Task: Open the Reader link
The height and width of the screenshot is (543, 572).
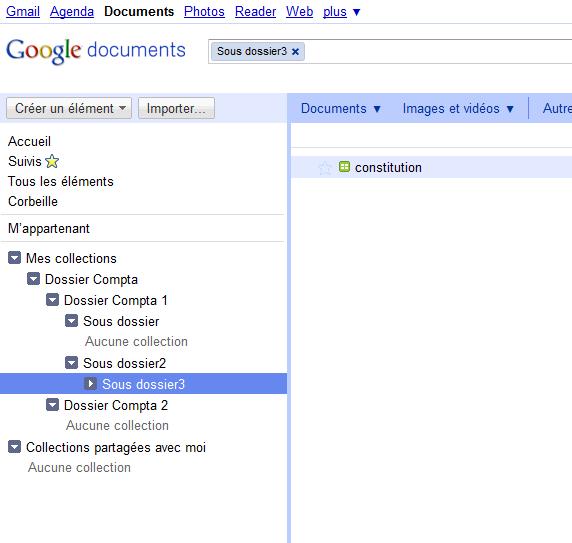Action: click(x=255, y=11)
